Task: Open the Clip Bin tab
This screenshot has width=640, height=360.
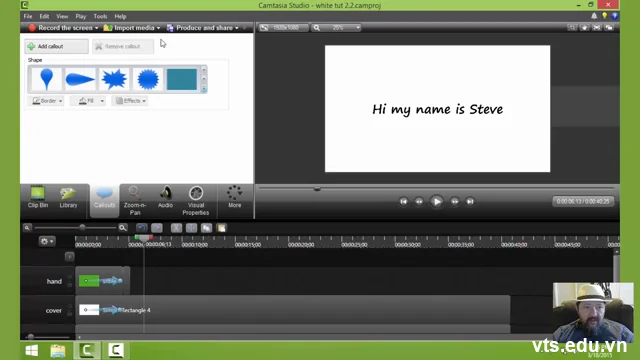Action: (x=38, y=197)
